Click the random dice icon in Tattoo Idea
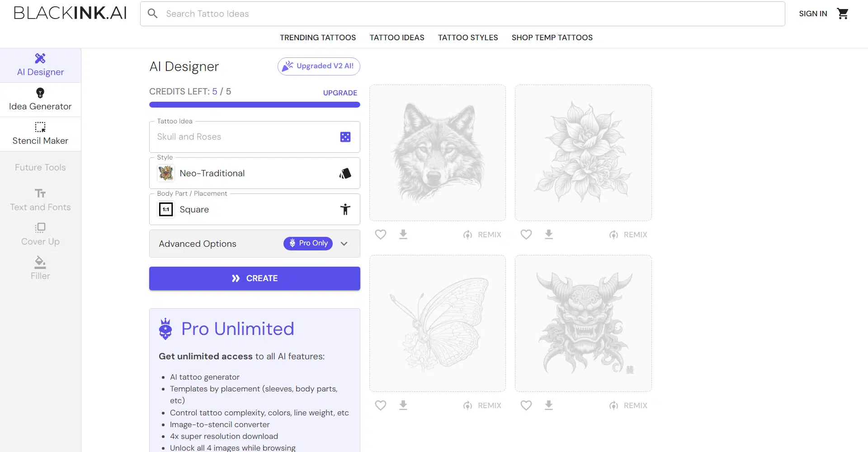This screenshot has height=452, width=868. (345, 137)
